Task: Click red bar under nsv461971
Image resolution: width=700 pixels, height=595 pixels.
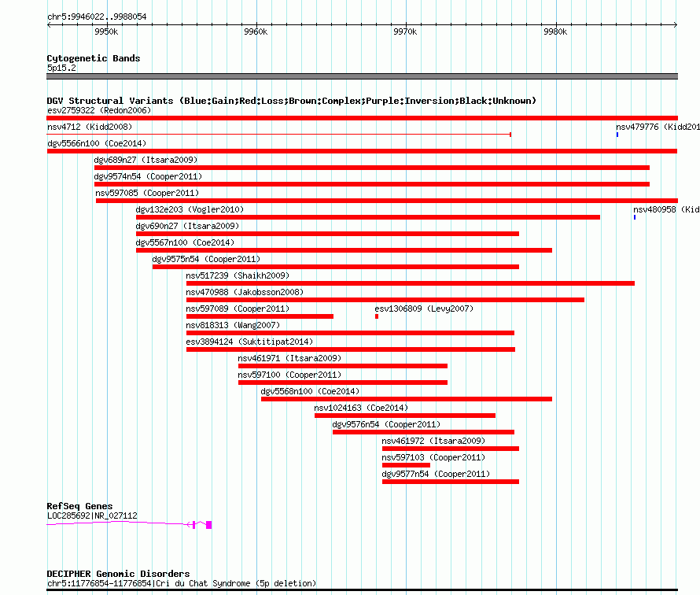Action: 343,366
